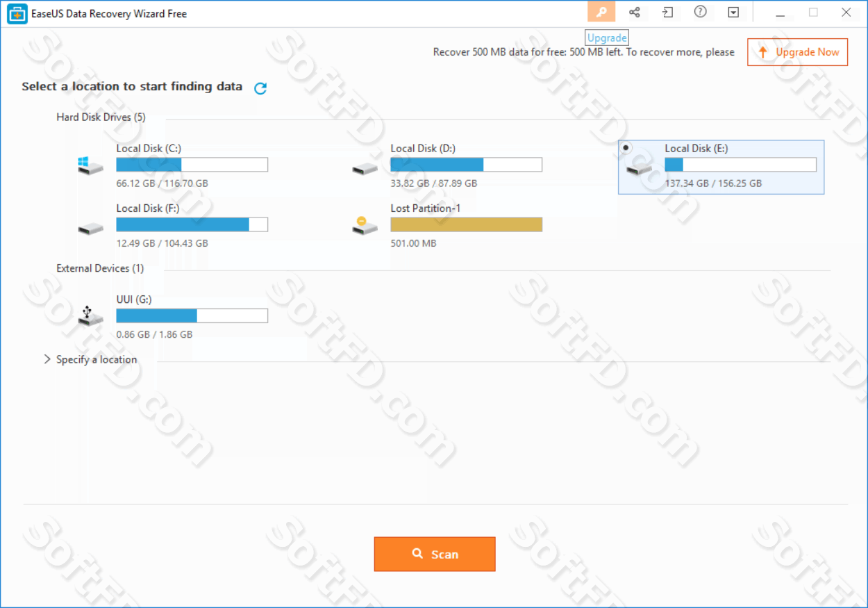This screenshot has width=868, height=608.
Task: Click the Local Disk (E:) drive icon
Action: point(639,169)
